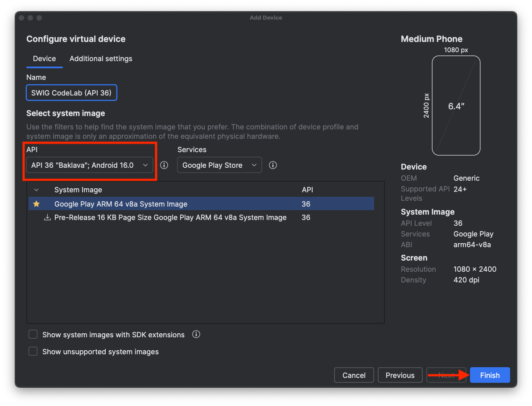The image size is (532, 406).
Task: Cancel the virtual device setup
Action: (x=354, y=375)
